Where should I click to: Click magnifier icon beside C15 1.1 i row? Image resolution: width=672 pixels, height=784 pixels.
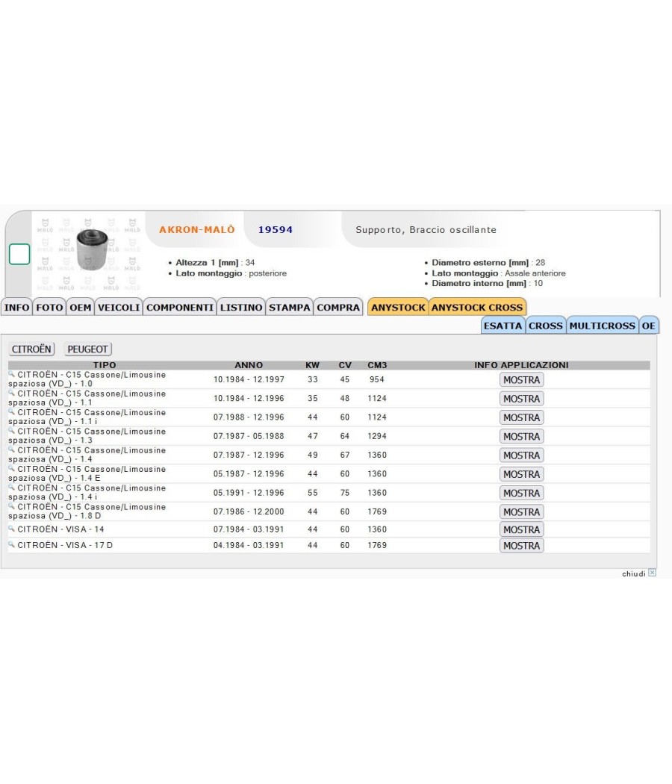[x=11, y=412]
